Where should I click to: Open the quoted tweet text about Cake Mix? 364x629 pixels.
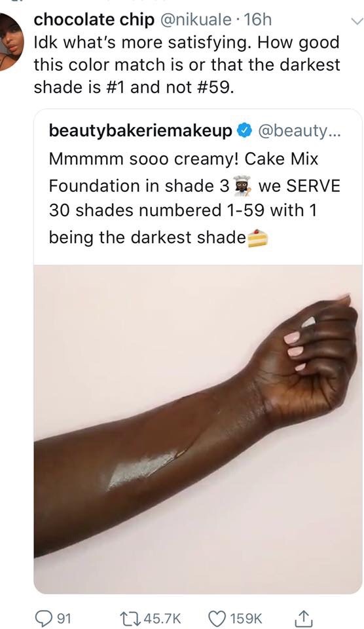[x=194, y=198]
